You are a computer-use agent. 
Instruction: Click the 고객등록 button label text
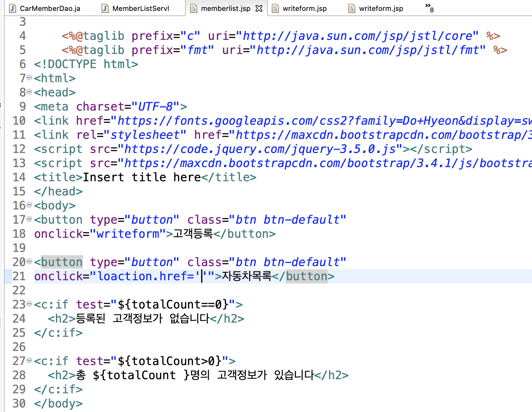(193, 234)
